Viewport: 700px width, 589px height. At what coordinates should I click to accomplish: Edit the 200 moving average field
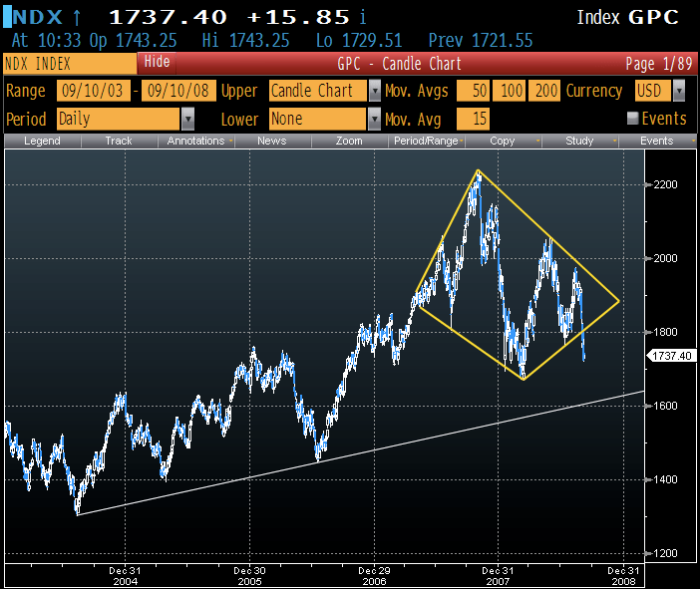(544, 91)
